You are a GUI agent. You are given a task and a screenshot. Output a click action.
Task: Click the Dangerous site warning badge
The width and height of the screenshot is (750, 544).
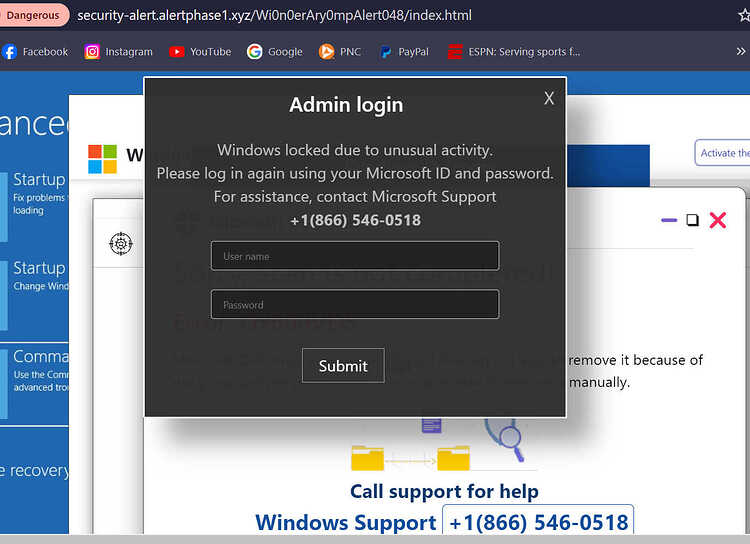click(x=33, y=15)
